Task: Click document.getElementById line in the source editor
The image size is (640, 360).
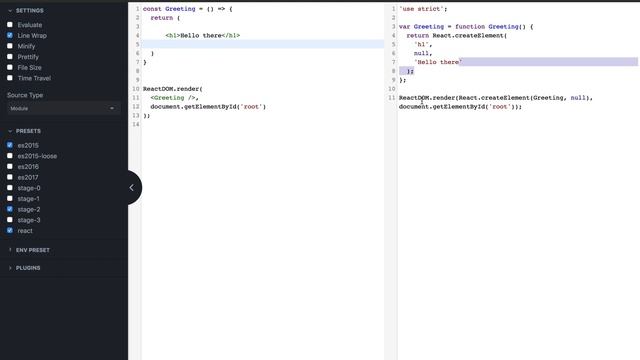Action: point(208,107)
